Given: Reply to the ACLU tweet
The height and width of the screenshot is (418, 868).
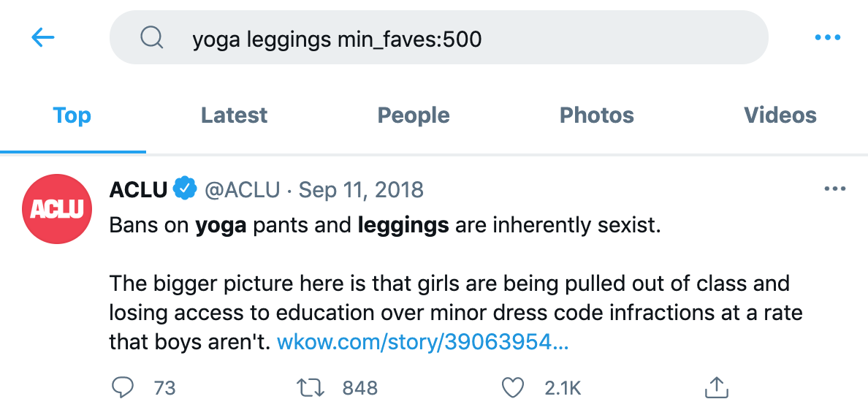Looking at the screenshot, I should click(x=122, y=387).
